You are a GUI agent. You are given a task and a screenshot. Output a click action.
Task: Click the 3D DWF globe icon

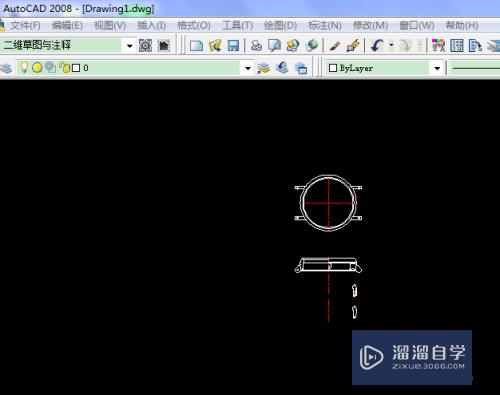[x=312, y=46]
